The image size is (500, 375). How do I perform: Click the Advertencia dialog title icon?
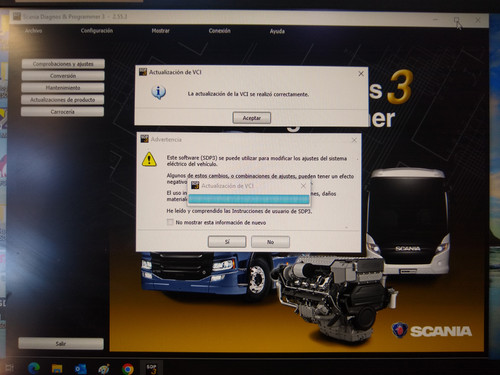coord(144,139)
